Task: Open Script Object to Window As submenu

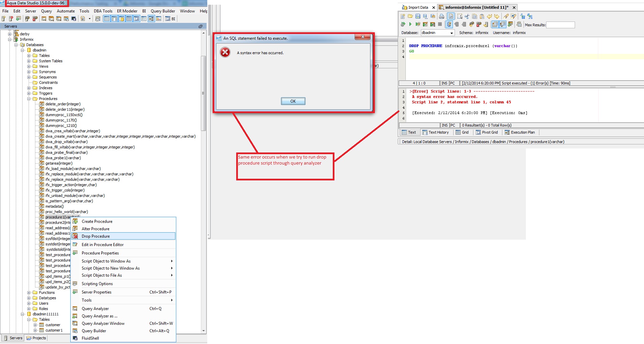Action: [x=123, y=261]
